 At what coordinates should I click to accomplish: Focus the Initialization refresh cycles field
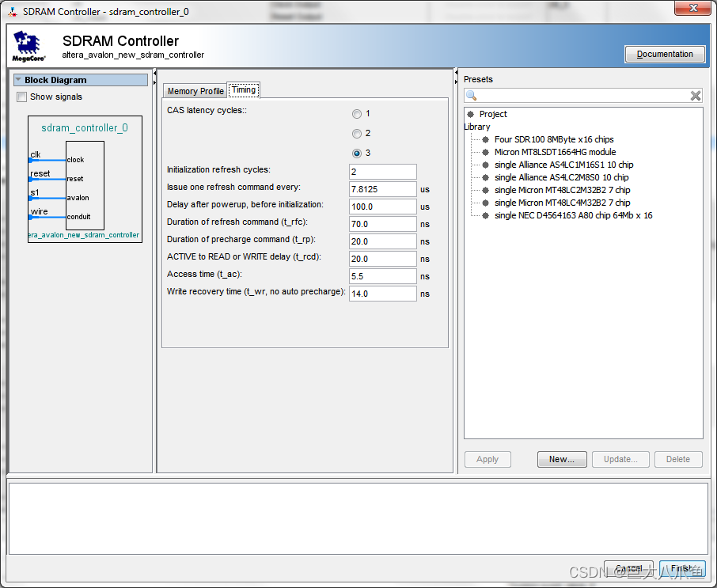pyautogui.click(x=383, y=172)
